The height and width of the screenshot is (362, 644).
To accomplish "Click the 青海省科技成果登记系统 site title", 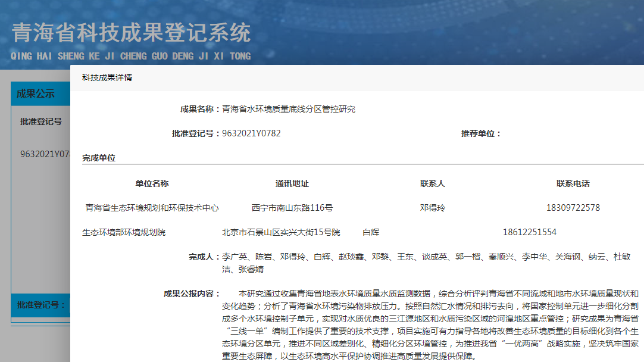I will point(131,33).
